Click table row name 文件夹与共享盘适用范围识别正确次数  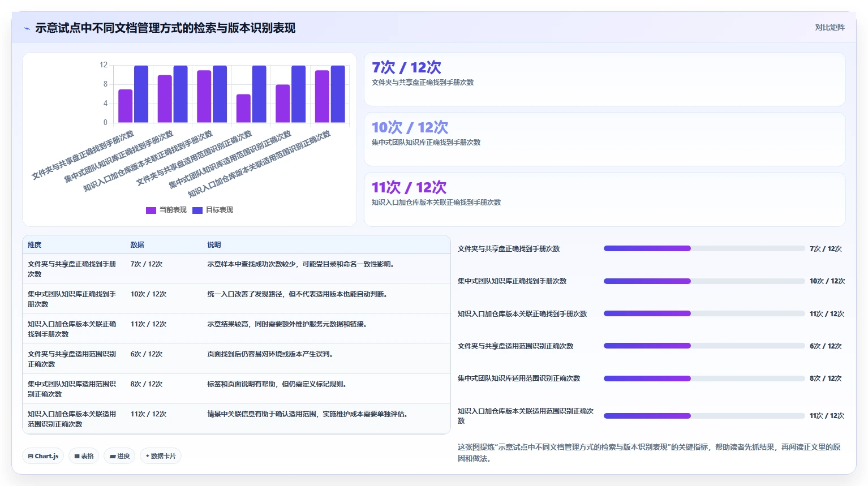72,359
